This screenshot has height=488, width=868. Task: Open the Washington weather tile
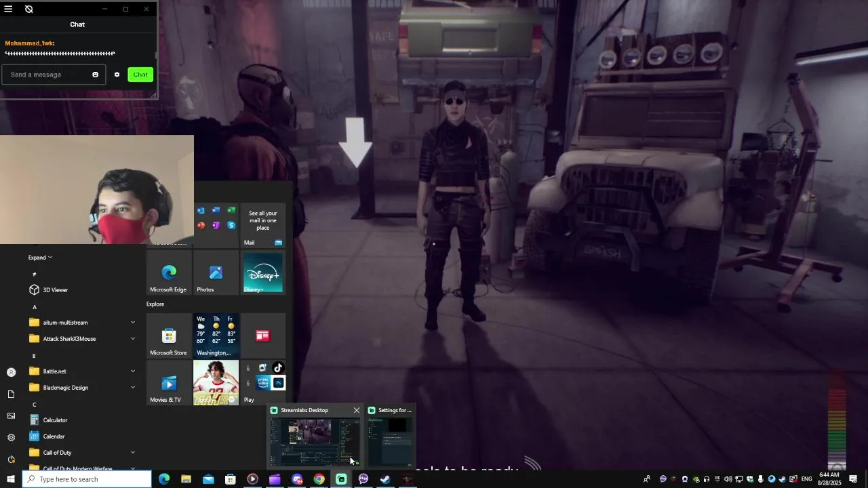tap(216, 336)
